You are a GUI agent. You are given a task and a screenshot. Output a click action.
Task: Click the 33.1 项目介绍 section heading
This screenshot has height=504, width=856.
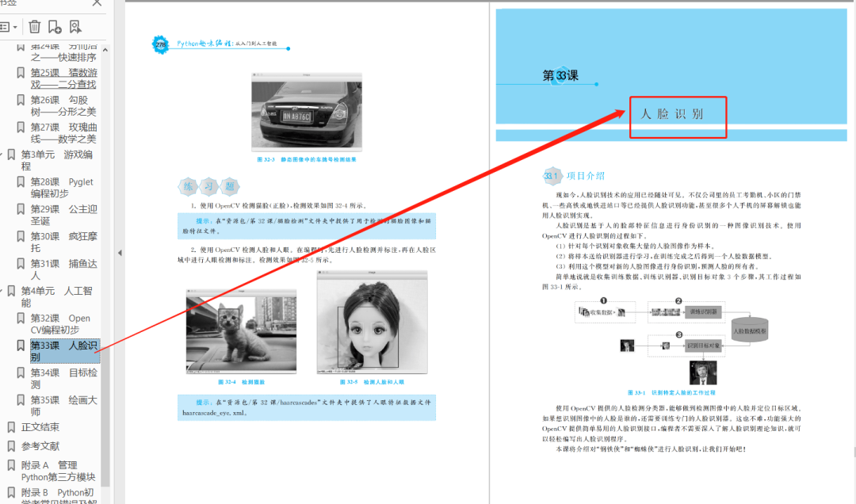pos(574,176)
